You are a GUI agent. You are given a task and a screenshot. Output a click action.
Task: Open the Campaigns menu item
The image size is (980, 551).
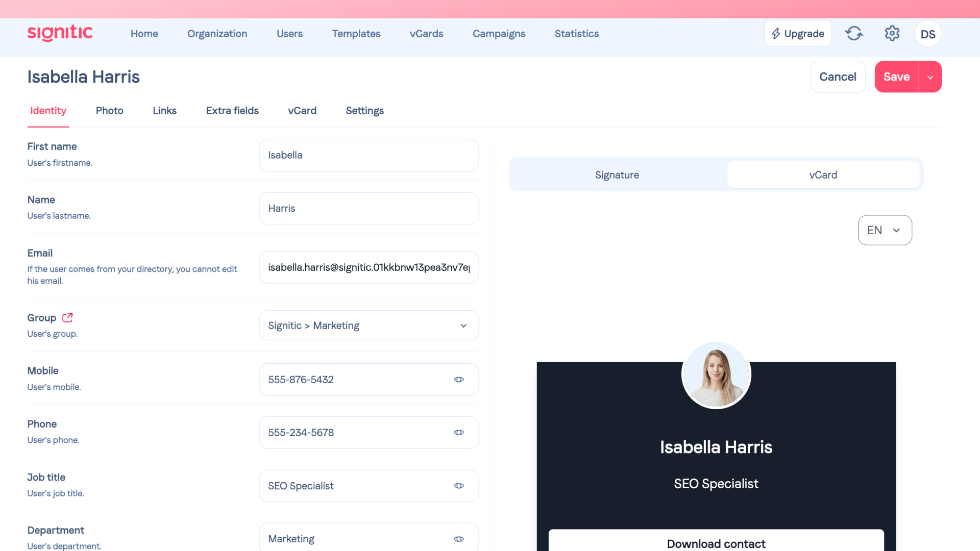pyautogui.click(x=499, y=34)
